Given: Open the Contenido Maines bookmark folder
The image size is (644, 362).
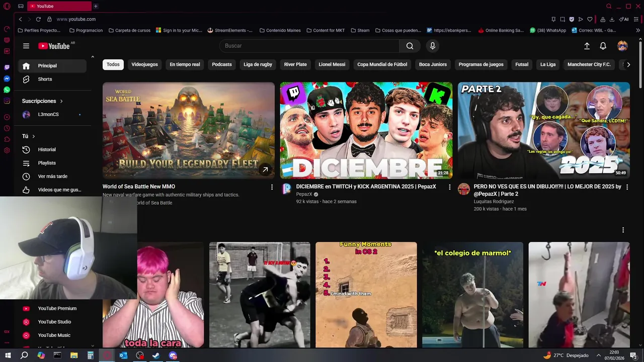Looking at the screenshot, I should [280, 30].
